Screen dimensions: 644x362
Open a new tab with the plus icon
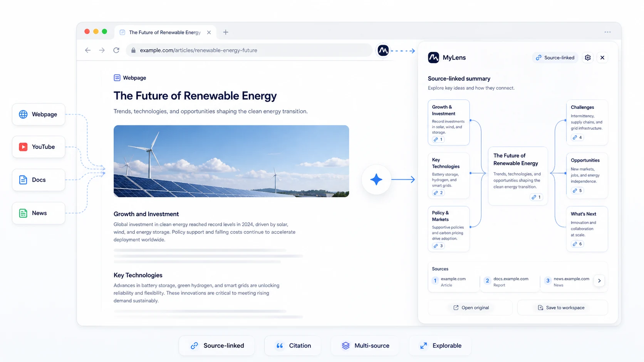pos(226,32)
